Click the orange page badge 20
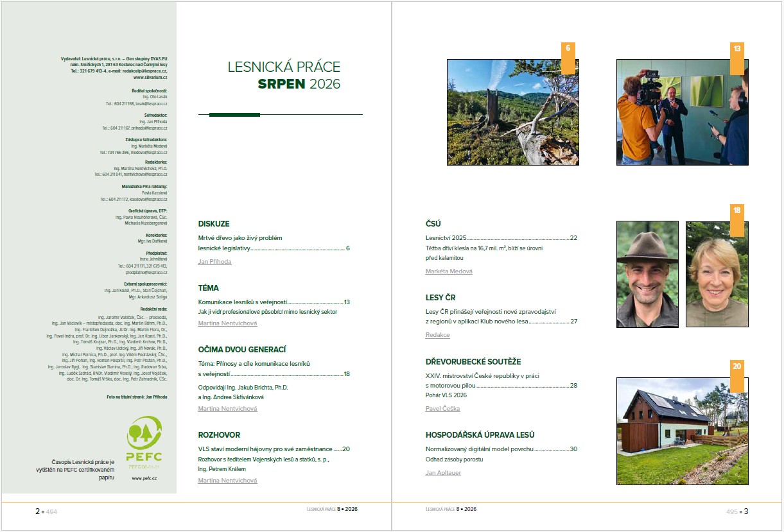 click(x=737, y=376)
